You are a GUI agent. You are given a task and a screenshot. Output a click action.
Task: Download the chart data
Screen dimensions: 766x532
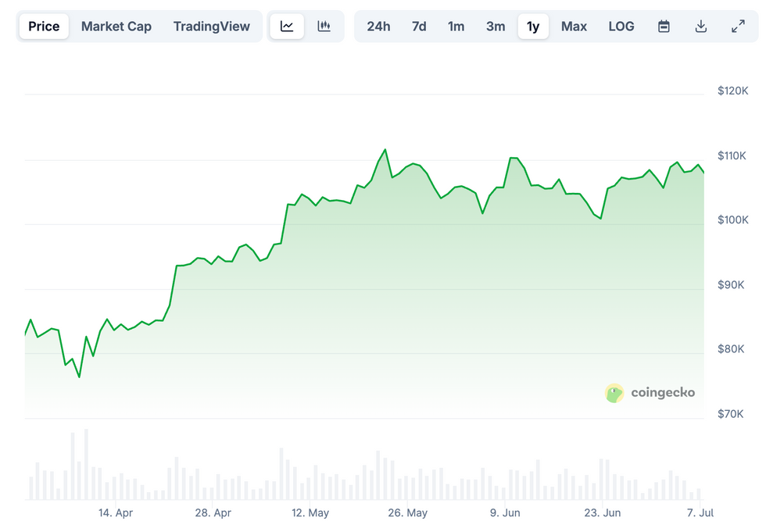(701, 27)
